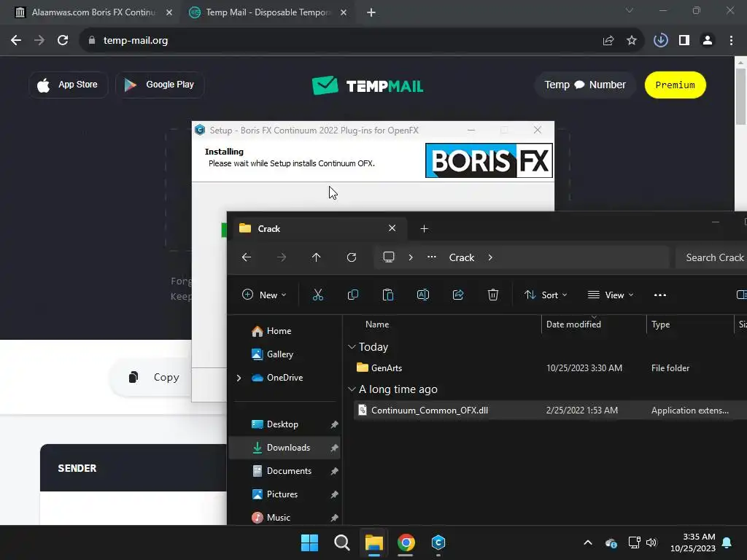Add a new tab in File Explorer
This screenshot has width=747, height=560.
click(424, 228)
